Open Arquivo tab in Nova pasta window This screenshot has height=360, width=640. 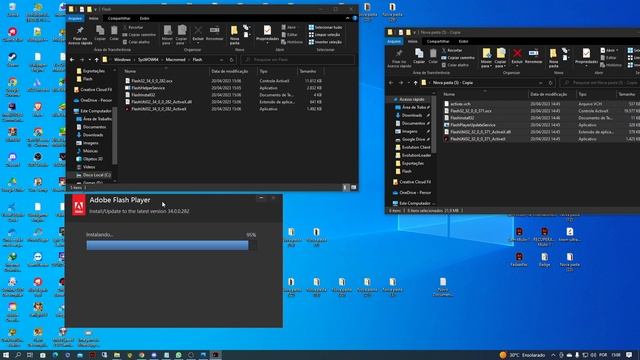(x=394, y=41)
